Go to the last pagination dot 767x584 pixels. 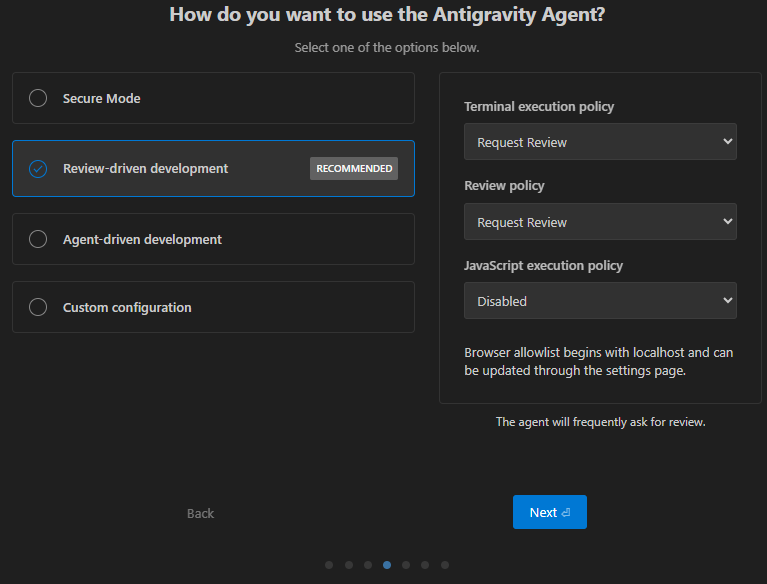click(445, 565)
